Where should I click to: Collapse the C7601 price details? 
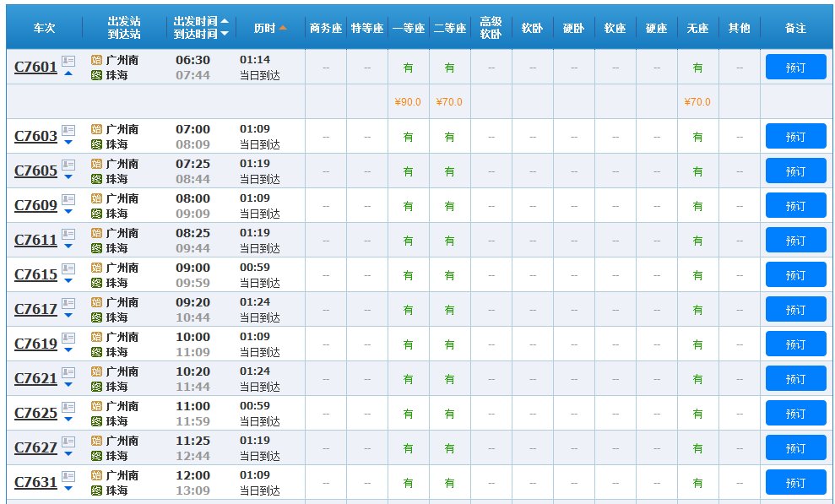tap(67, 73)
